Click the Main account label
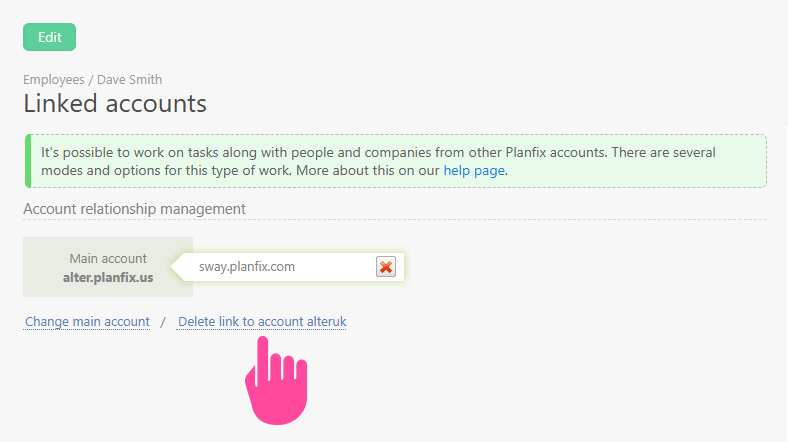788x442 pixels. pyautogui.click(x=108, y=258)
